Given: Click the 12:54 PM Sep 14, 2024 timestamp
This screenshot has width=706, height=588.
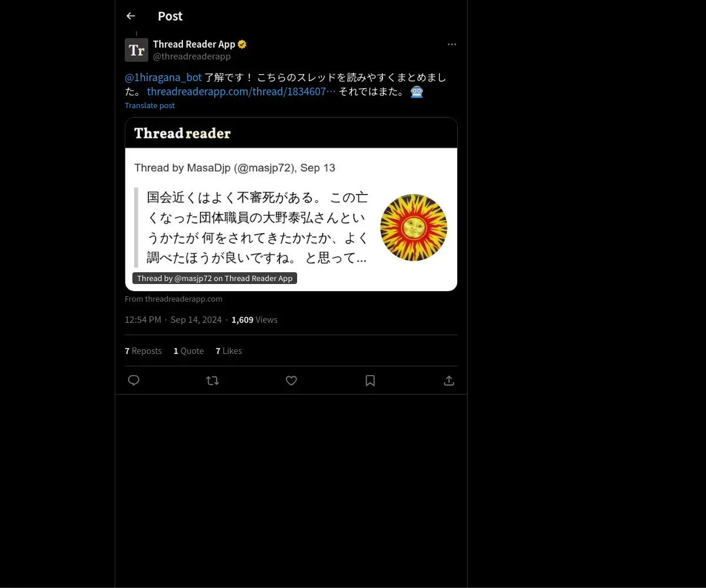Looking at the screenshot, I should [173, 320].
